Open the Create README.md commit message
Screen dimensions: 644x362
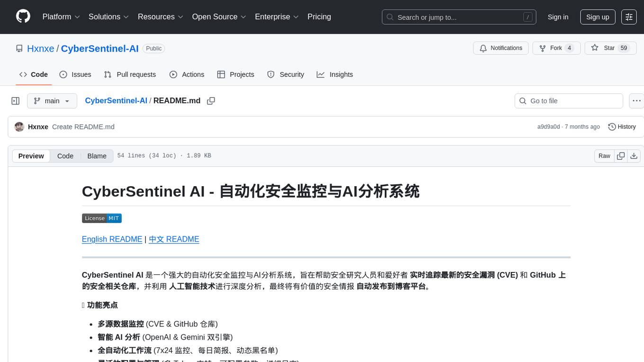83,127
